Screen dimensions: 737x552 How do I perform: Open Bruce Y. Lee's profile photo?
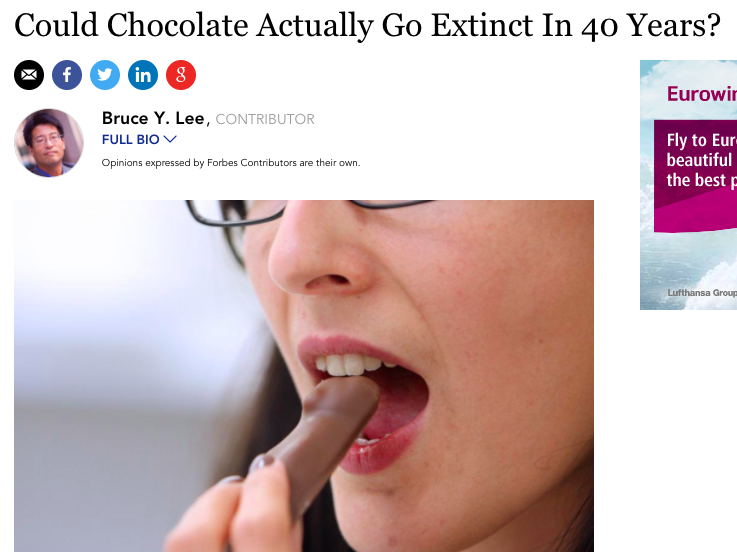(49, 143)
